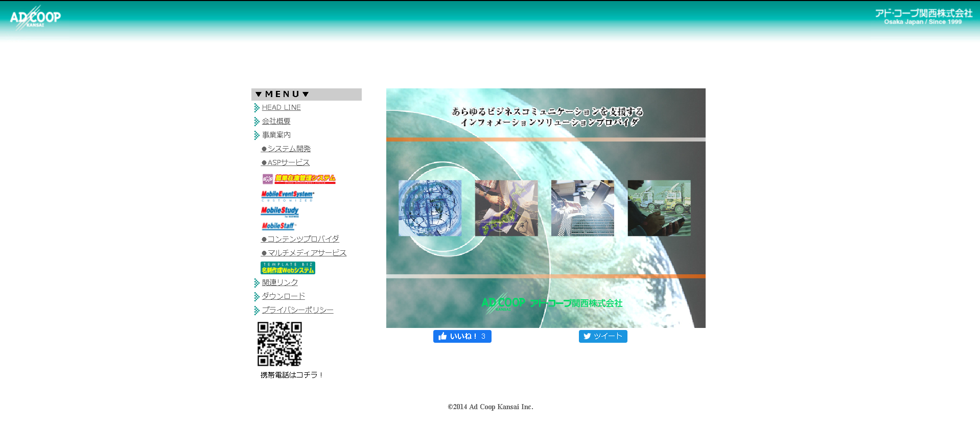Screen dimensions: 980x425
Task: Click the QR code for mobile site
Action: coord(279,344)
